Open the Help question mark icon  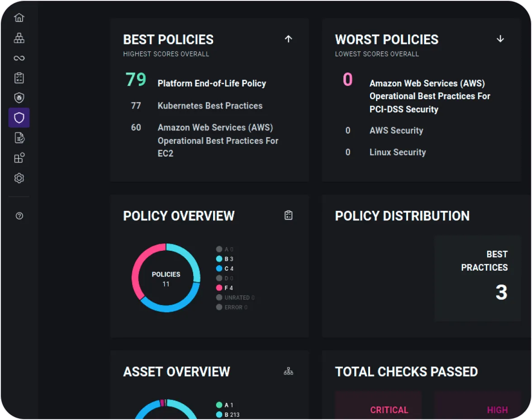tap(19, 216)
